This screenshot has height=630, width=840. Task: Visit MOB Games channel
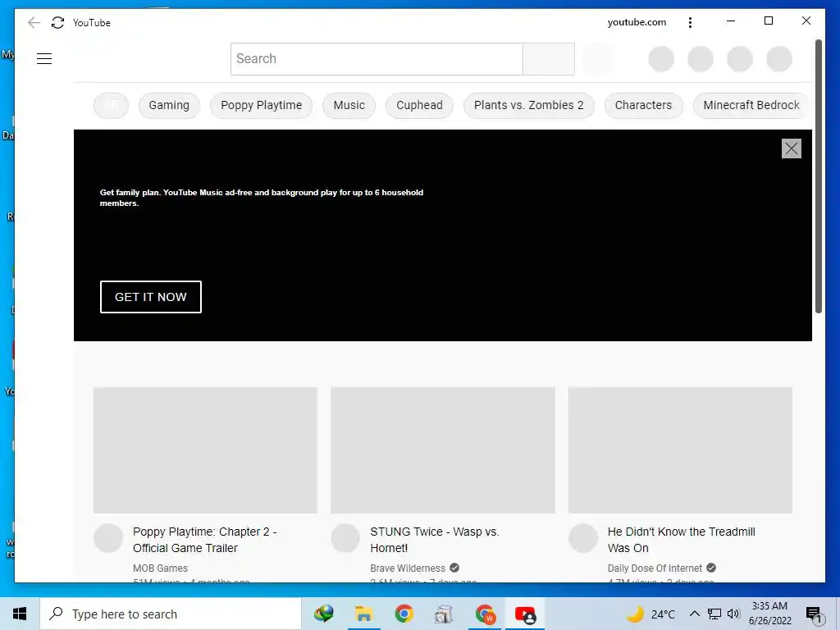point(160,568)
